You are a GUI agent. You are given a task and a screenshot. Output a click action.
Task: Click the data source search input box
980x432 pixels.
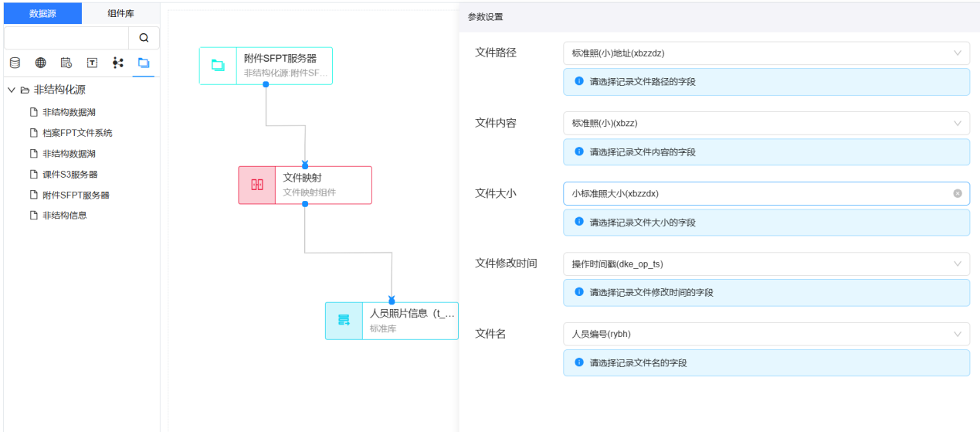click(66, 38)
